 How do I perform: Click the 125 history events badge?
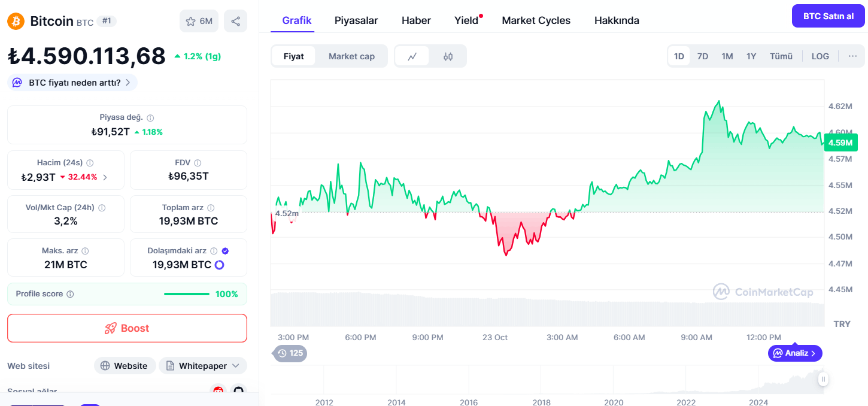290,353
